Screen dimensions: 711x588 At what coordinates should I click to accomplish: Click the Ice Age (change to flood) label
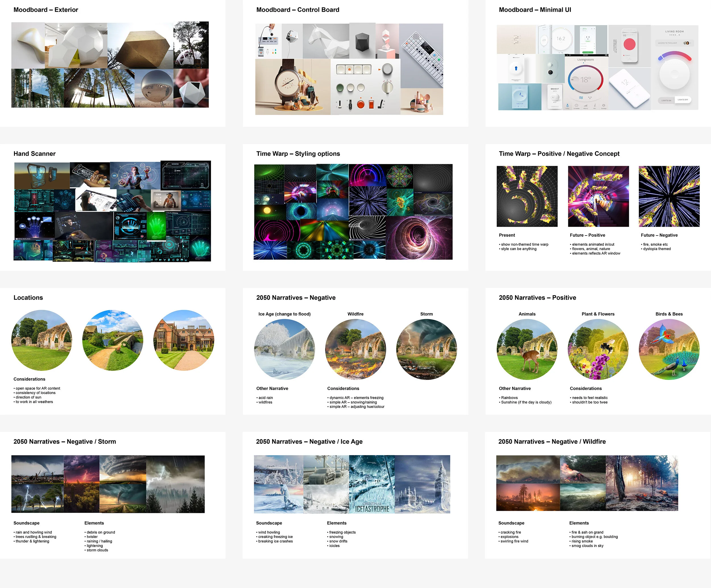click(284, 314)
